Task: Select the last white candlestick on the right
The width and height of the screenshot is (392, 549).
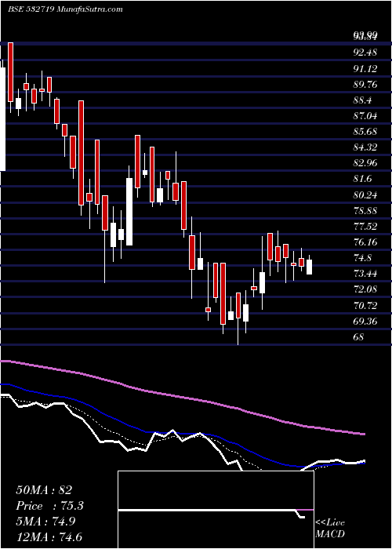Action: [309, 267]
